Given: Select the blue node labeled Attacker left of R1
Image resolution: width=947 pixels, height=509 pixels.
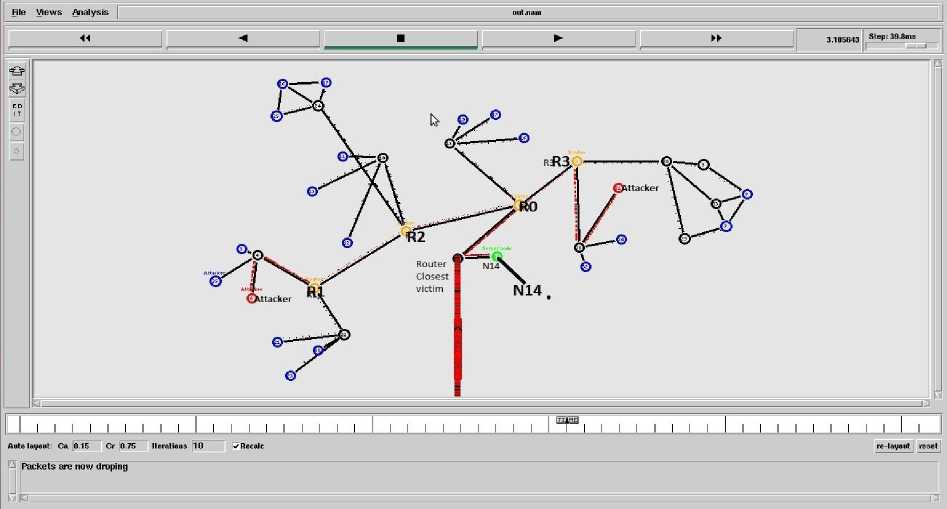Looking at the screenshot, I should click(x=216, y=281).
